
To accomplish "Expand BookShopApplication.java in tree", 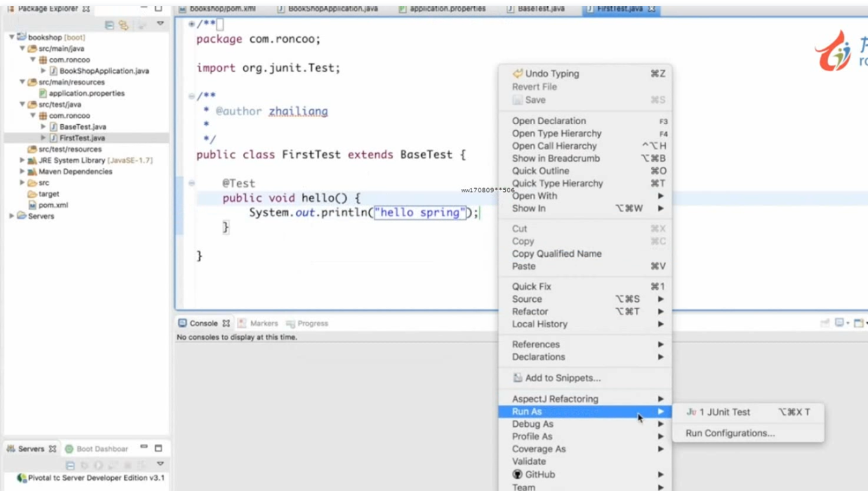I will (x=43, y=71).
